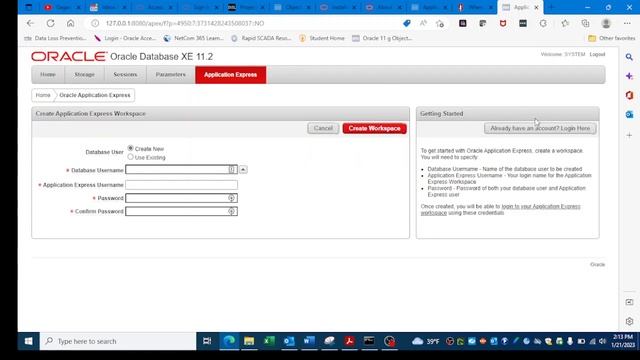Reload the page with the refresh icon

pyautogui.click(x=50, y=23)
